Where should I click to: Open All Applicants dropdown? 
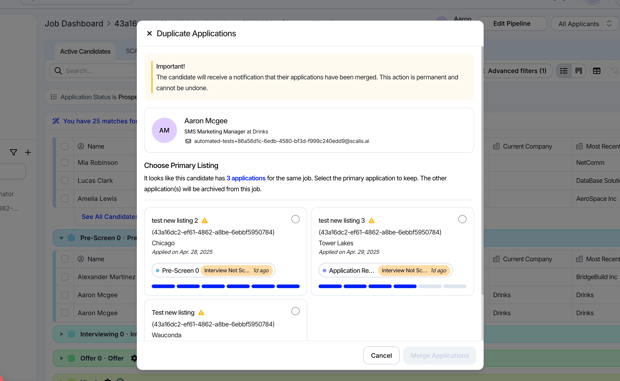[584, 24]
